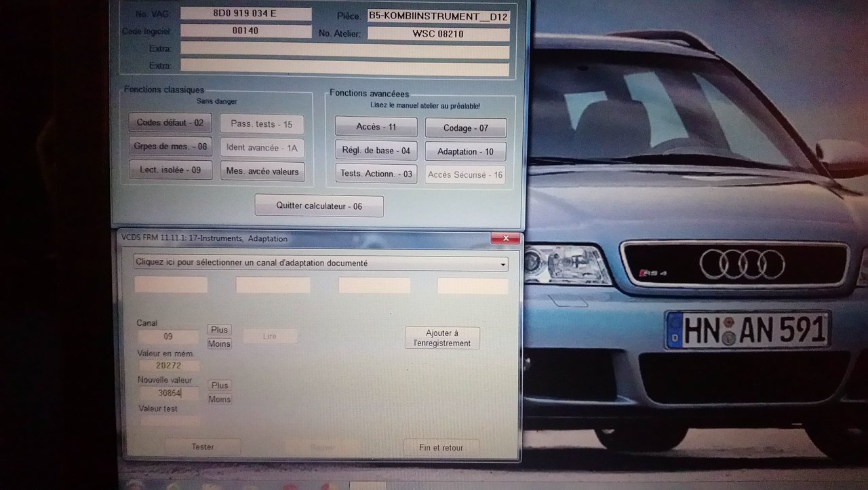Click the Fin et retour button
868x490 pixels.
click(441, 448)
